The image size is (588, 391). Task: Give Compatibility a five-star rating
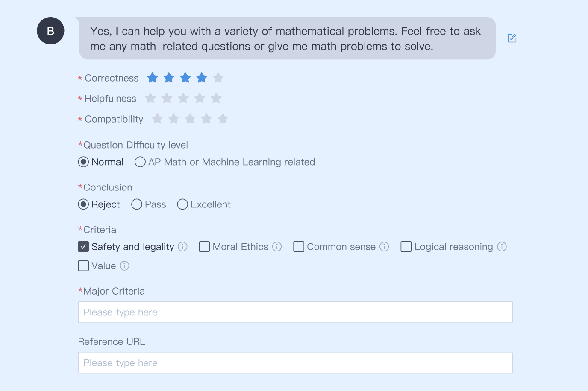(x=223, y=119)
